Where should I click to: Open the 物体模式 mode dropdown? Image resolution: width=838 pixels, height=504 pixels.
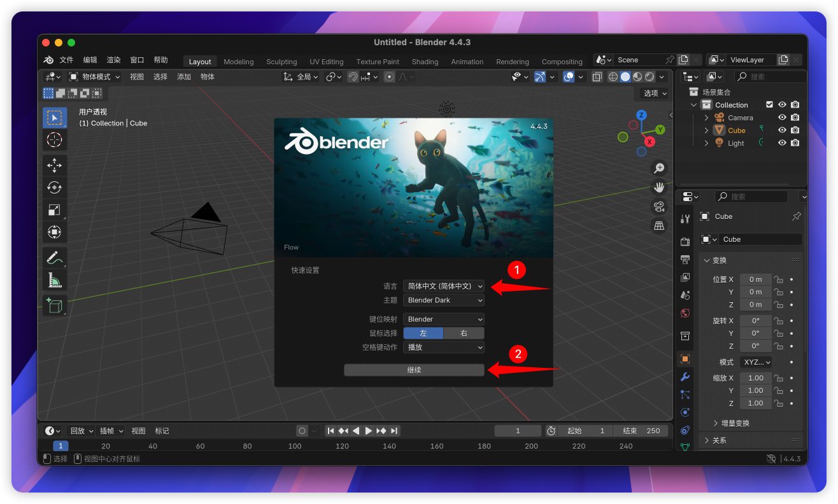[x=94, y=76]
